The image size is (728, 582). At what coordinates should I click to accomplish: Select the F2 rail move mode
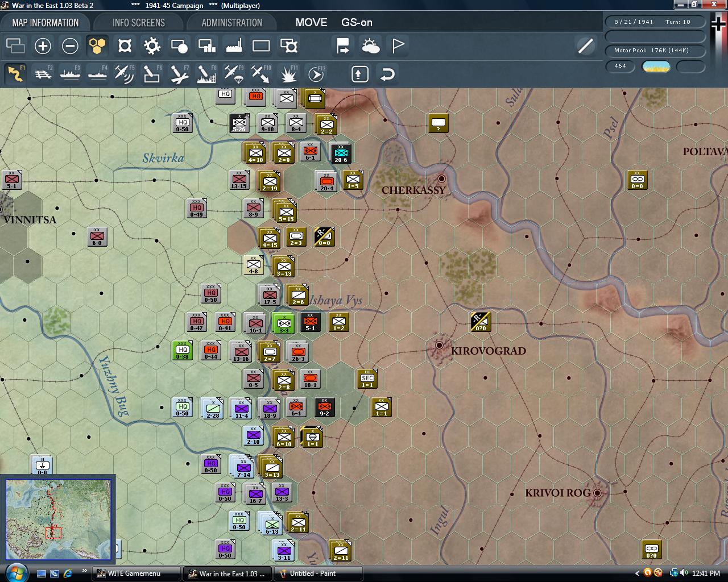pos(43,74)
